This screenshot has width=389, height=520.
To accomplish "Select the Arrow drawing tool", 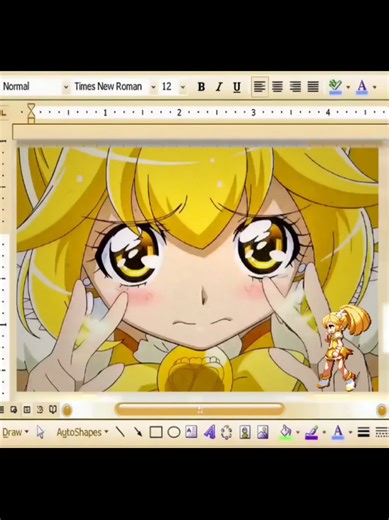I will tap(138, 432).
